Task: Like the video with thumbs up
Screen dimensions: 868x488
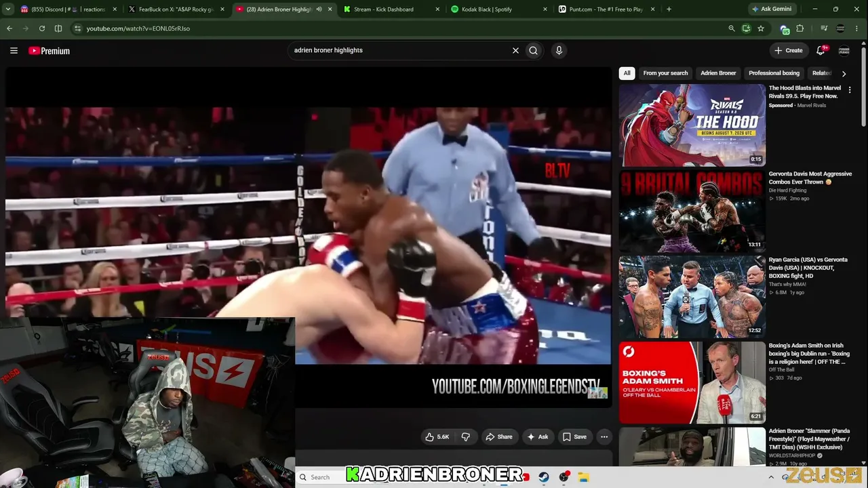Action: (x=437, y=437)
